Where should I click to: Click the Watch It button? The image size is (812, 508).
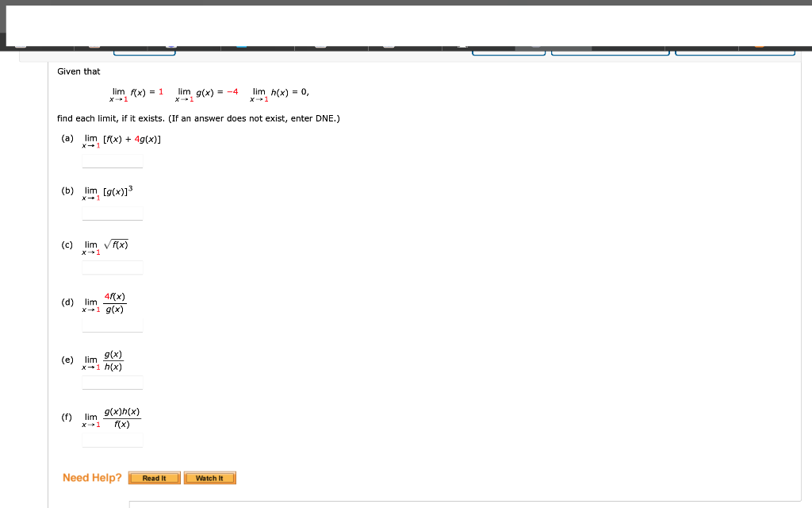[209, 477]
